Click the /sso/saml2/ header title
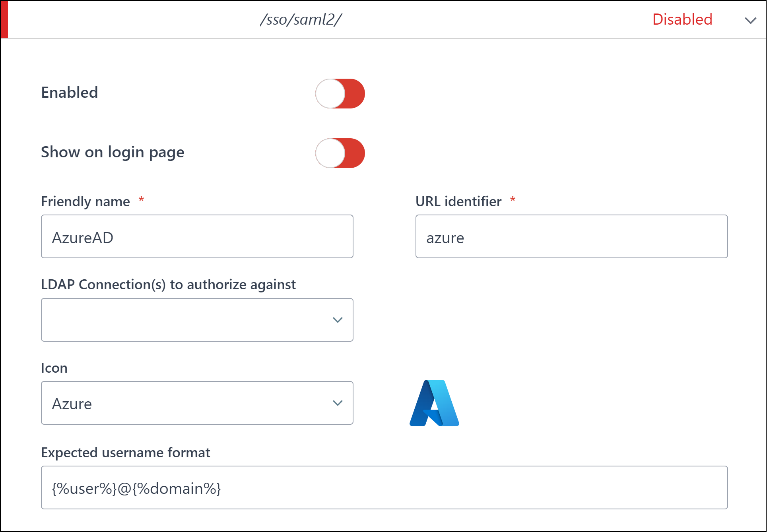This screenshot has height=532, width=767. coord(301,19)
